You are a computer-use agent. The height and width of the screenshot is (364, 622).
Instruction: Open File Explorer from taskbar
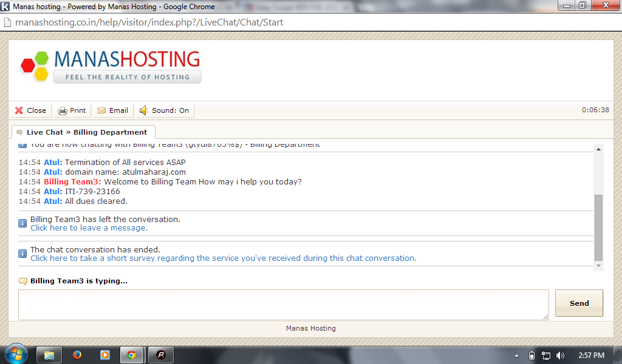tap(49, 355)
